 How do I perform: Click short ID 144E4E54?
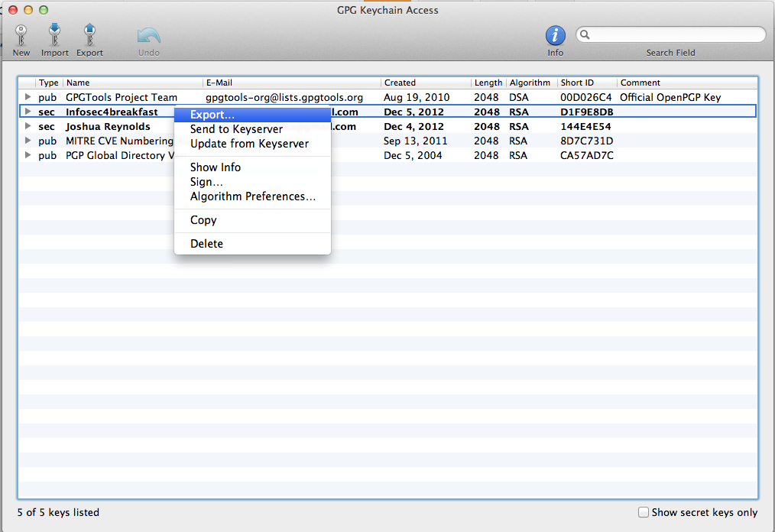click(585, 127)
